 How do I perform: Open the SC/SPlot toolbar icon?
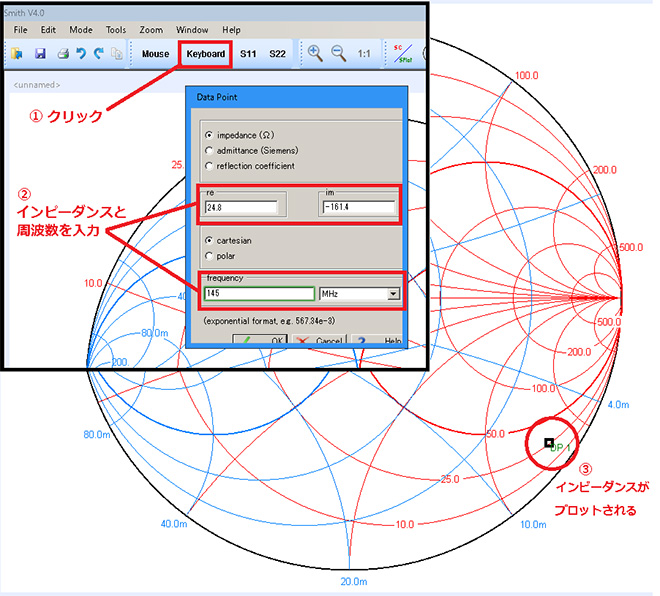(x=403, y=53)
